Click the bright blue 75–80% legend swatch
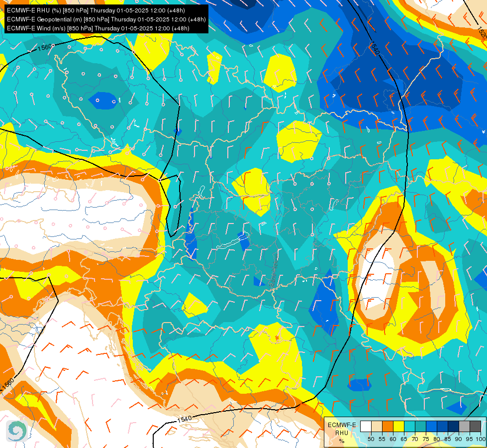Screen dimensions: 487x448 coord(432,426)
